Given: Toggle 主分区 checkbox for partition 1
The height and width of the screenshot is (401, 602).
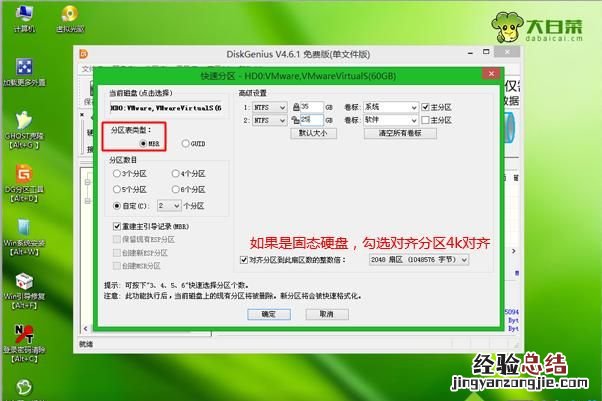Looking at the screenshot, I should tap(437, 107).
